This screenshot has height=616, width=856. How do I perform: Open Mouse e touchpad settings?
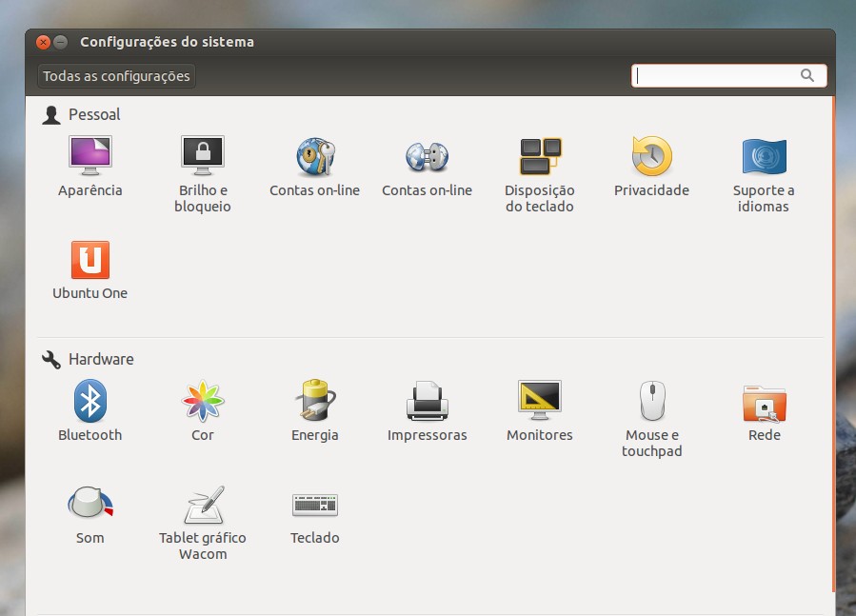point(652,401)
